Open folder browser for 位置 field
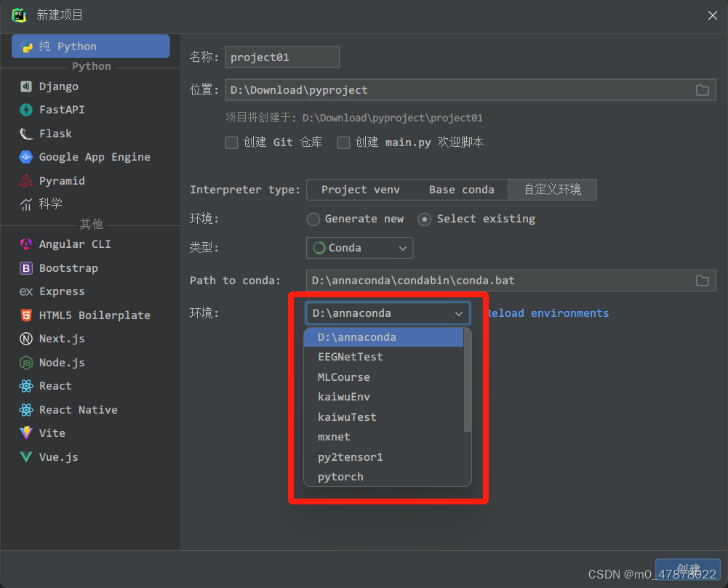 [702, 90]
